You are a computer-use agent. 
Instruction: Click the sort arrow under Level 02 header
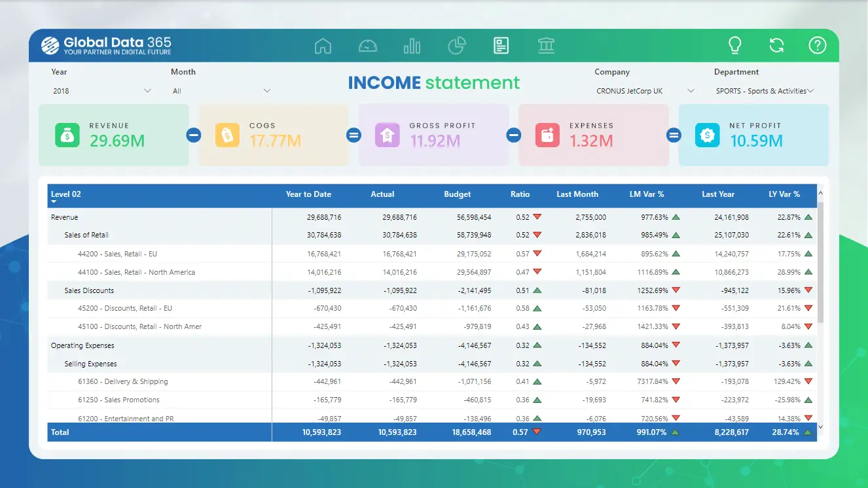[x=54, y=202]
